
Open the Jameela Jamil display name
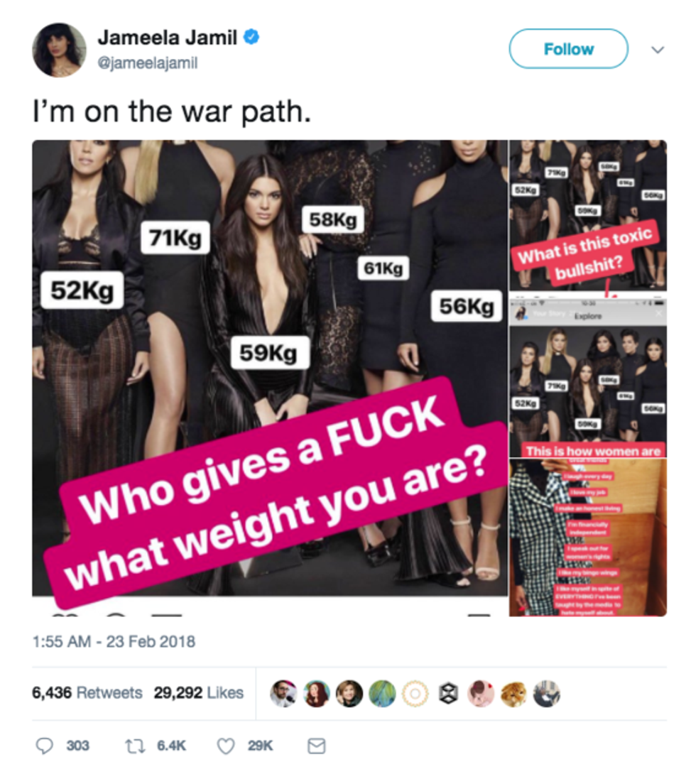coord(168,38)
